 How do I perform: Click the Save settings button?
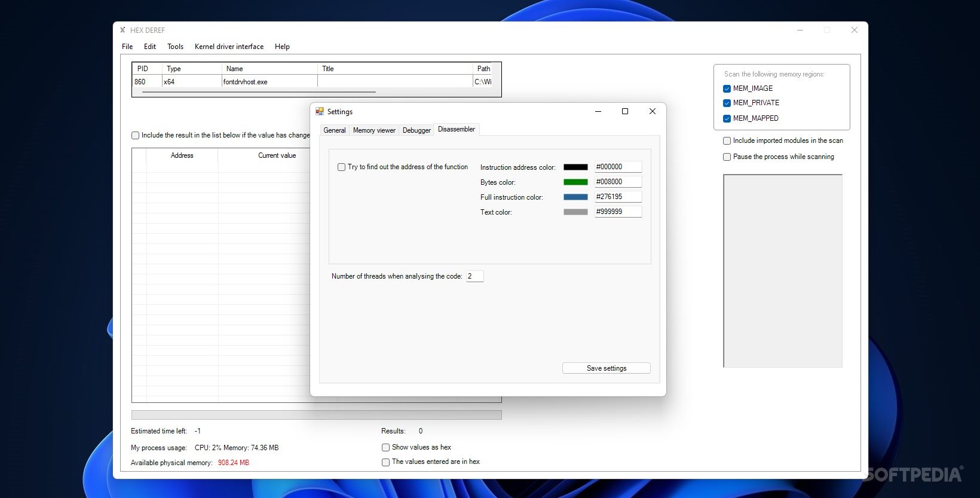(607, 368)
